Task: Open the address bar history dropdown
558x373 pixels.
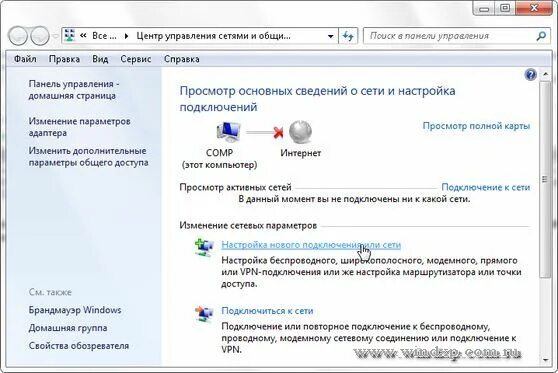Action: tap(330, 36)
